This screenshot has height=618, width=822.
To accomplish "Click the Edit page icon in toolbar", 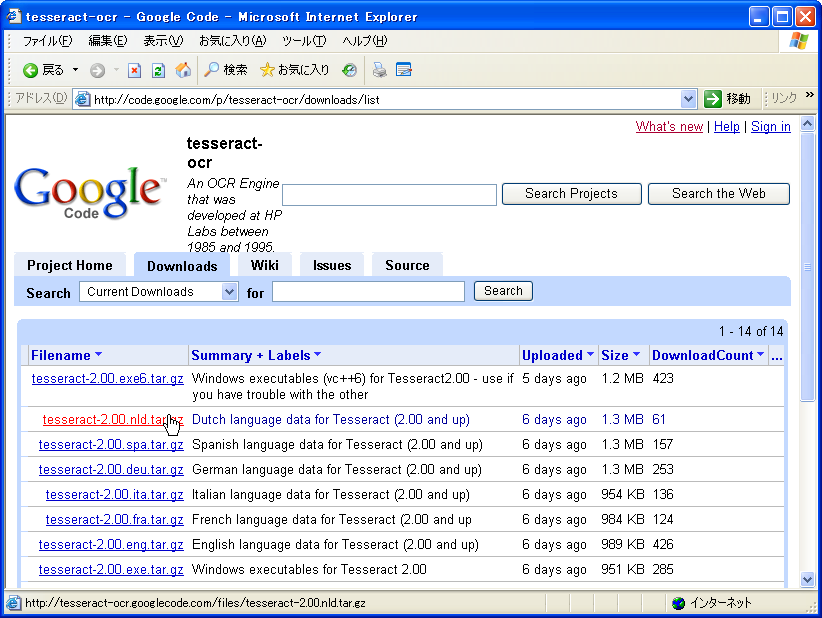I will pyautogui.click(x=404, y=70).
